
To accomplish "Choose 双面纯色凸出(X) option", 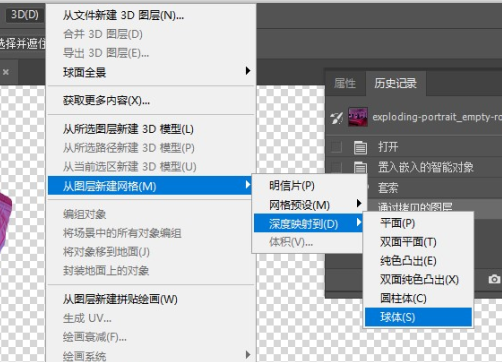I will pos(418,279).
